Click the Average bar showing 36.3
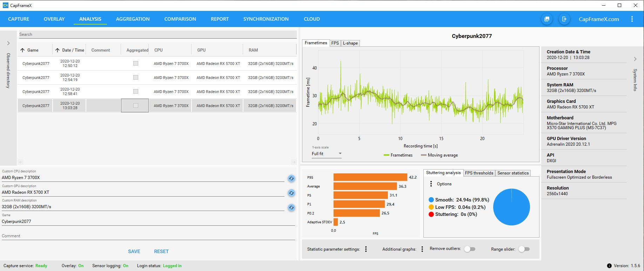 (x=365, y=186)
